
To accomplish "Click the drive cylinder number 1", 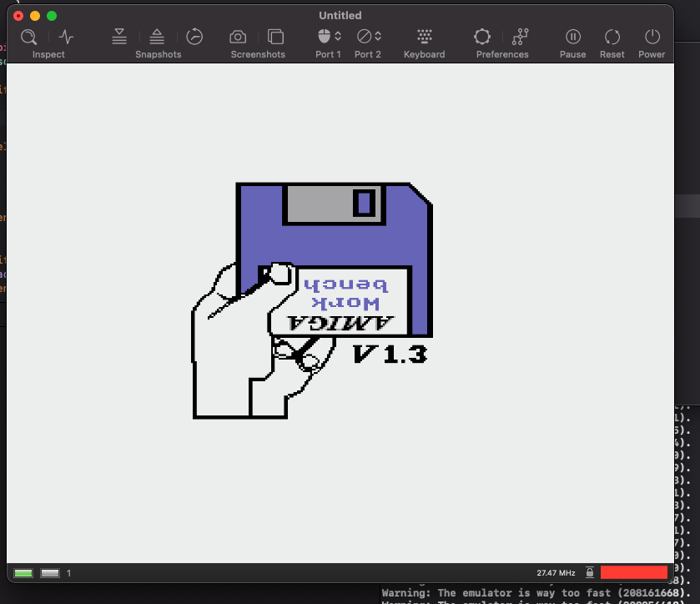I will (x=68, y=573).
